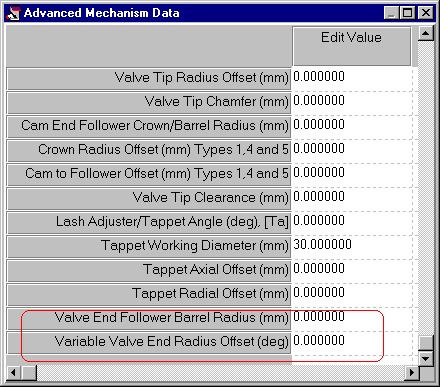Click the horizontal scrollbar left arrow
Screen dimensions: 440x387
click(14, 372)
